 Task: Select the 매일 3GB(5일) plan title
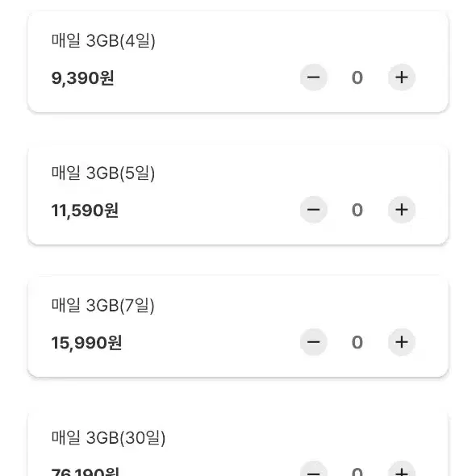click(x=103, y=173)
